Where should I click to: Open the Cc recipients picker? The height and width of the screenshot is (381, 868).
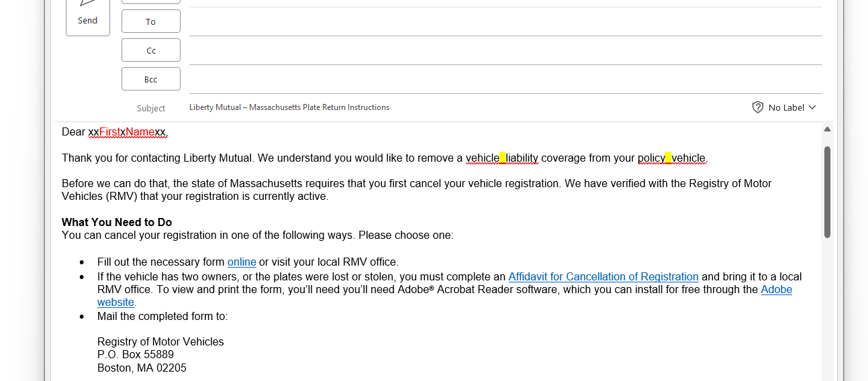click(151, 50)
